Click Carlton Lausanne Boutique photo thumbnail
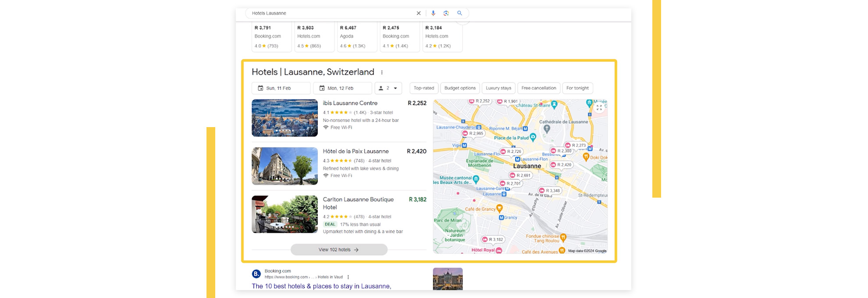This screenshot has width=868, height=298. (x=285, y=214)
